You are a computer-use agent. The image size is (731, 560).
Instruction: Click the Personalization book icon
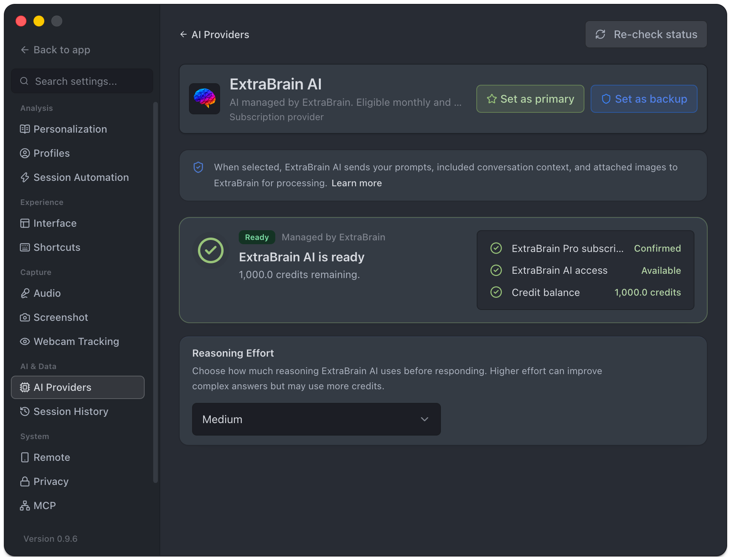coord(25,129)
